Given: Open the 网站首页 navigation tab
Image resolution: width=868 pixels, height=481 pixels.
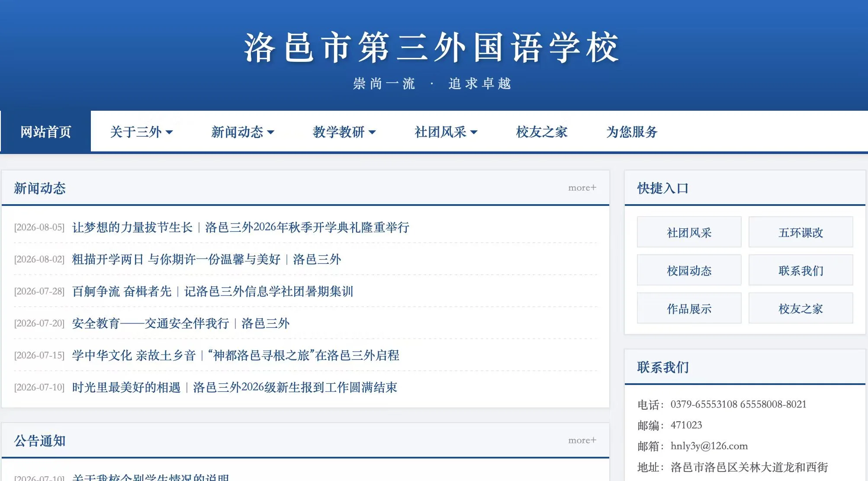Looking at the screenshot, I should [x=46, y=131].
